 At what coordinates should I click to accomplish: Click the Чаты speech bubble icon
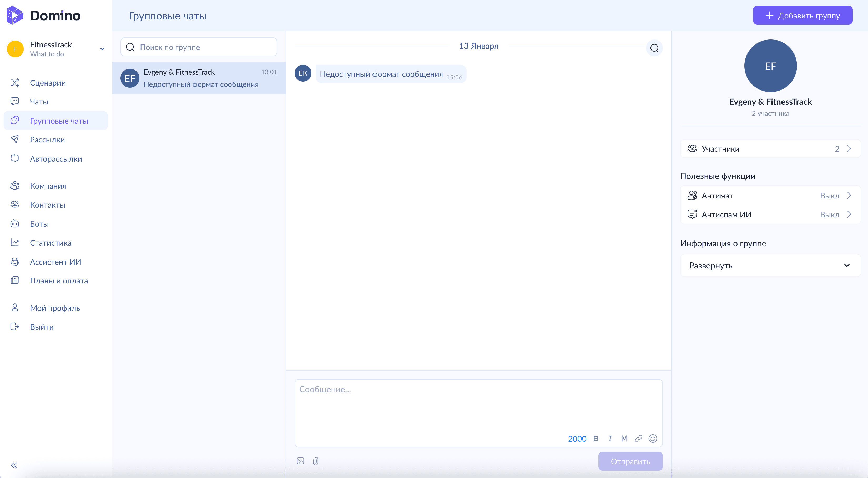click(x=15, y=101)
